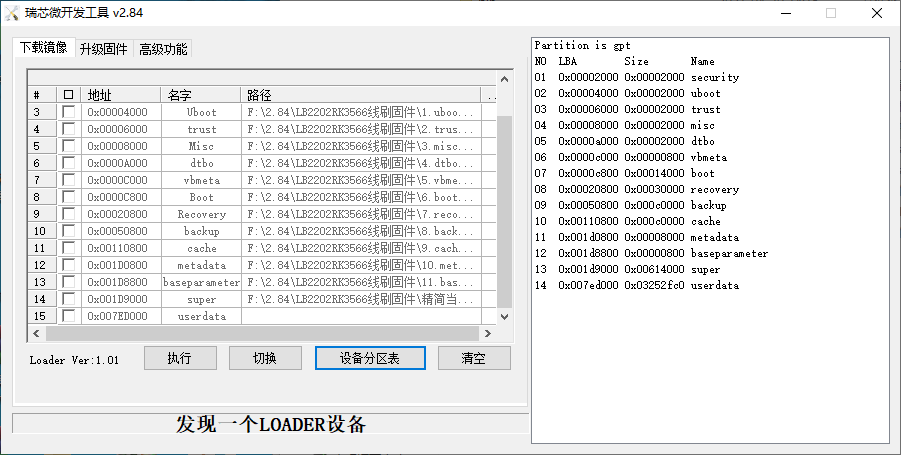
Task: Check the cache row checkbox
Action: tap(68, 248)
